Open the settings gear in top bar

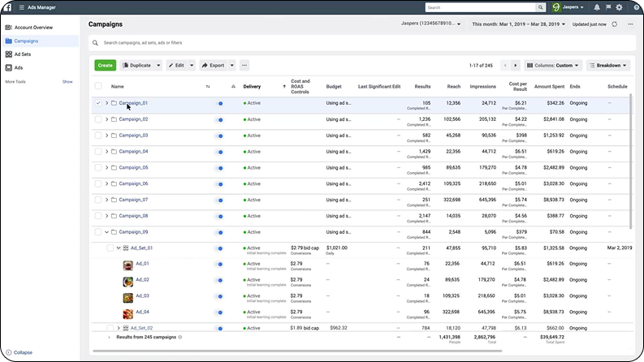click(619, 7)
